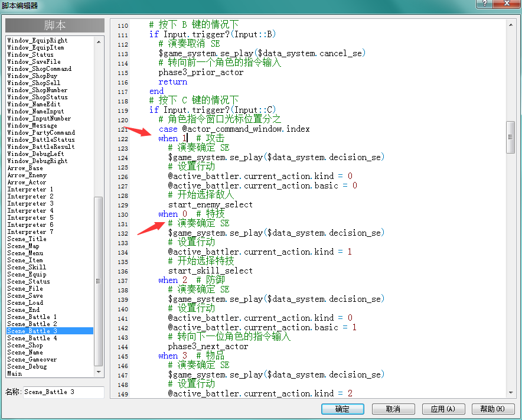Viewport: 522px width, 420px height.
Task: Click the 取消 (Cancel) button
Action: coord(393,409)
